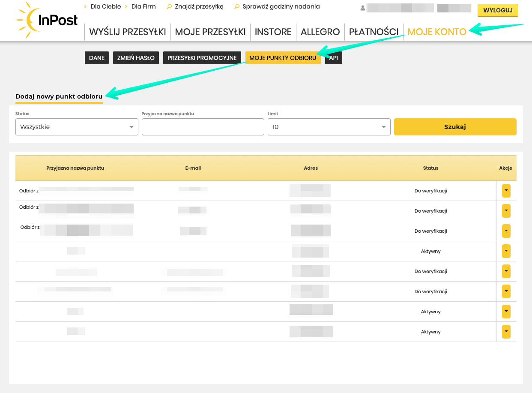This screenshot has width=532, height=393.
Task: Select INSTORE in the main navigation
Action: (x=273, y=32)
